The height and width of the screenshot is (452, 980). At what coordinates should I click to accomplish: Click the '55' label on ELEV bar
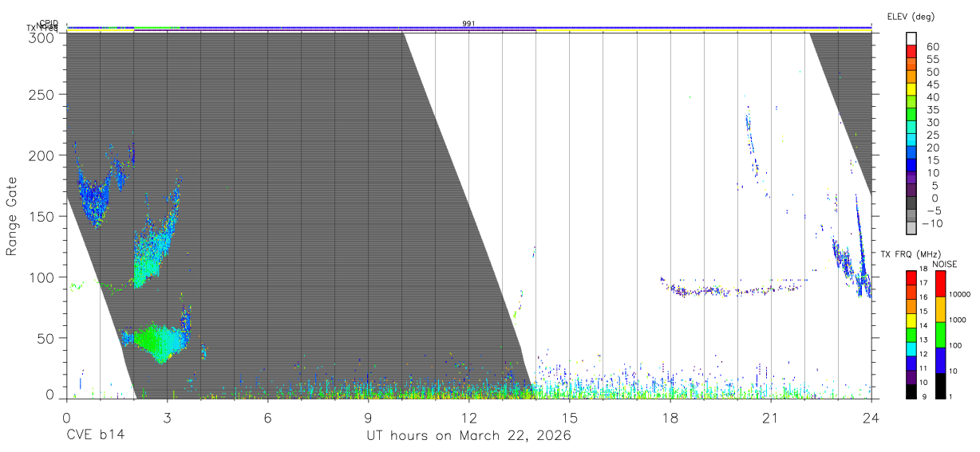click(932, 60)
